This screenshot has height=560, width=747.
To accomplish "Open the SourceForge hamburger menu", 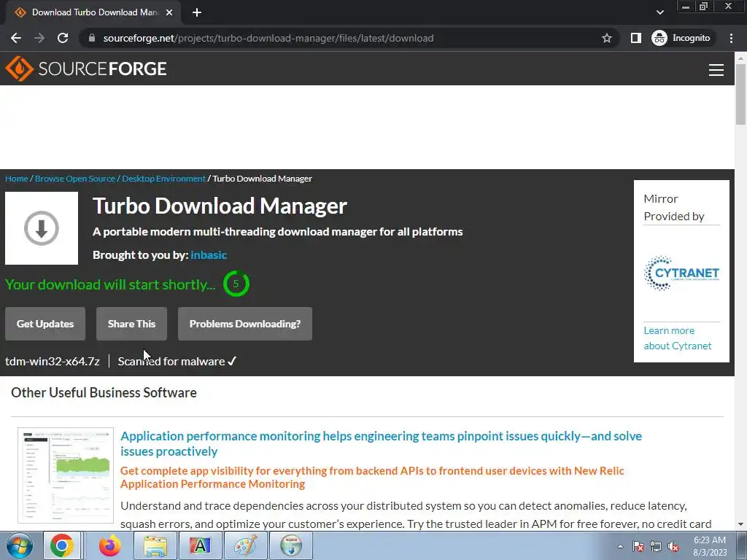I will tap(716, 70).
